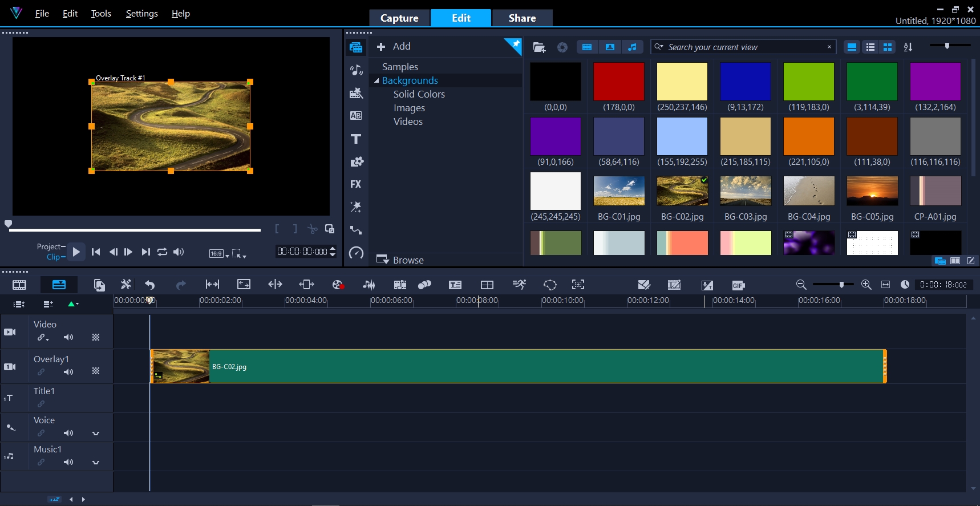Open the FX filter library panel
The width and height of the screenshot is (980, 506).
pyautogui.click(x=356, y=184)
